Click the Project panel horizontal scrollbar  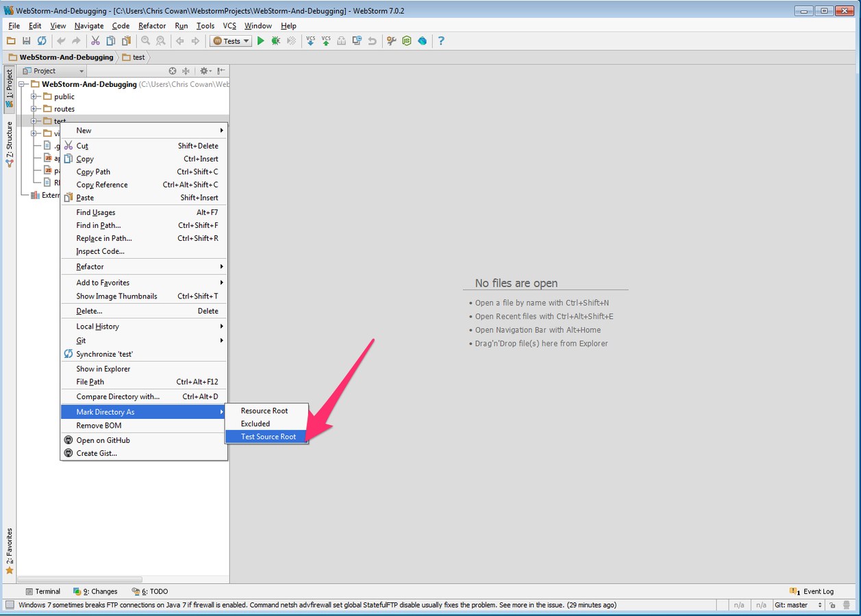pyautogui.click(x=81, y=580)
